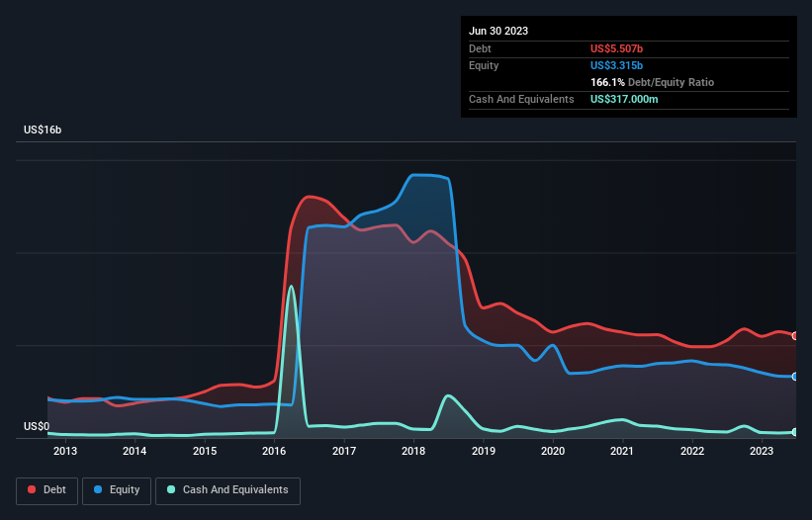This screenshot has height=520, width=812.
Task: Click the Jun 30 2023 tooltip date
Action: 498,31
